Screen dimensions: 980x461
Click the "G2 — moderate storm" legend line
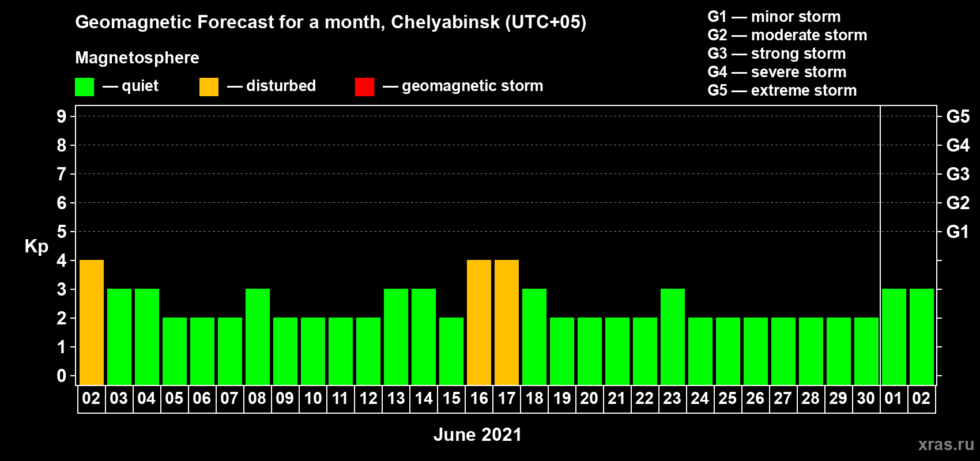coord(787,35)
